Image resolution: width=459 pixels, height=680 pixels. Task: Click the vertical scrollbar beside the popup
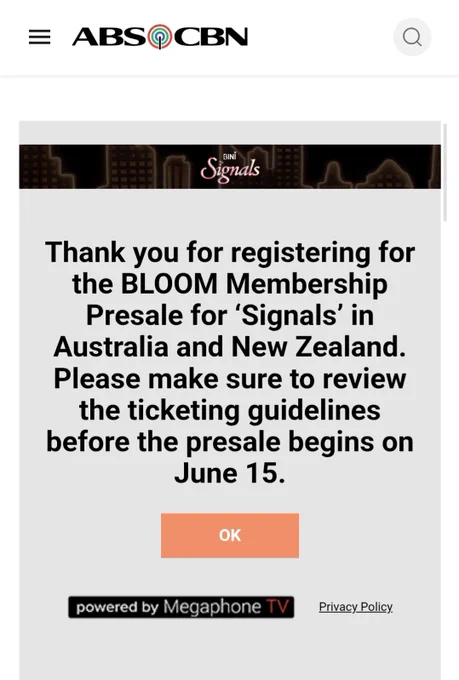click(445, 173)
